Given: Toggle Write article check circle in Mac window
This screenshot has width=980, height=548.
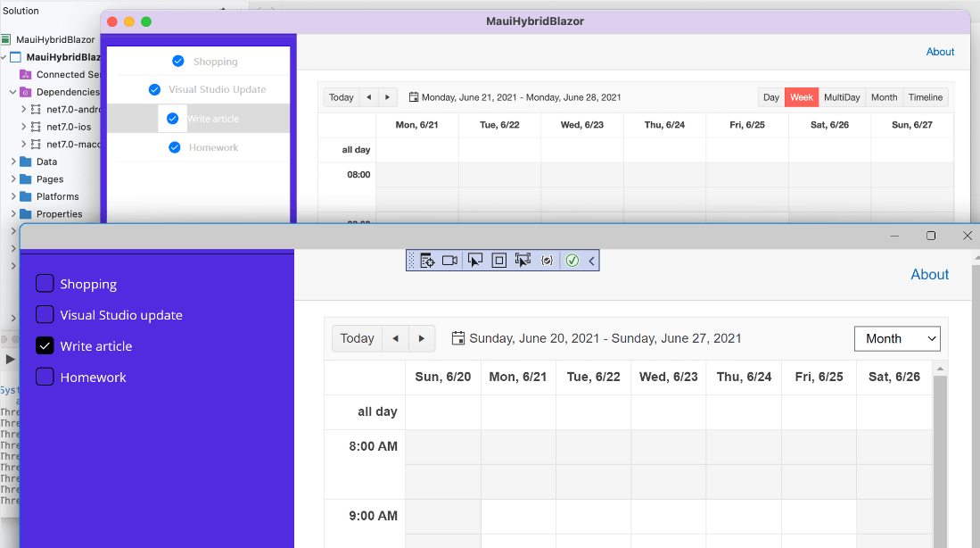Looking at the screenshot, I should [x=172, y=118].
